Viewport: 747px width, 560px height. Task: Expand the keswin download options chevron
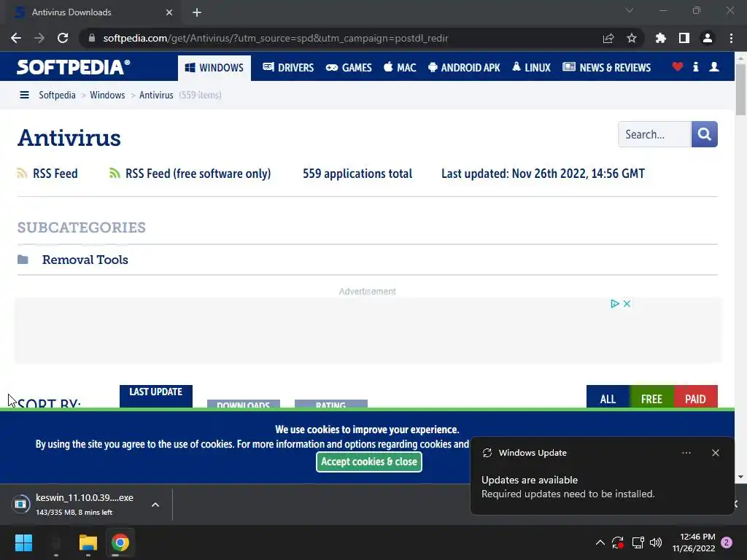click(x=155, y=505)
